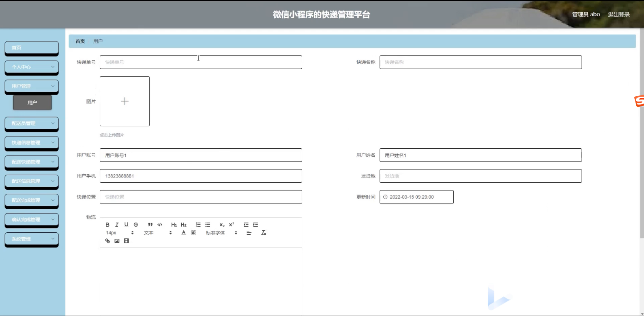Click inside the 物流 rich text area

point(201,281)
